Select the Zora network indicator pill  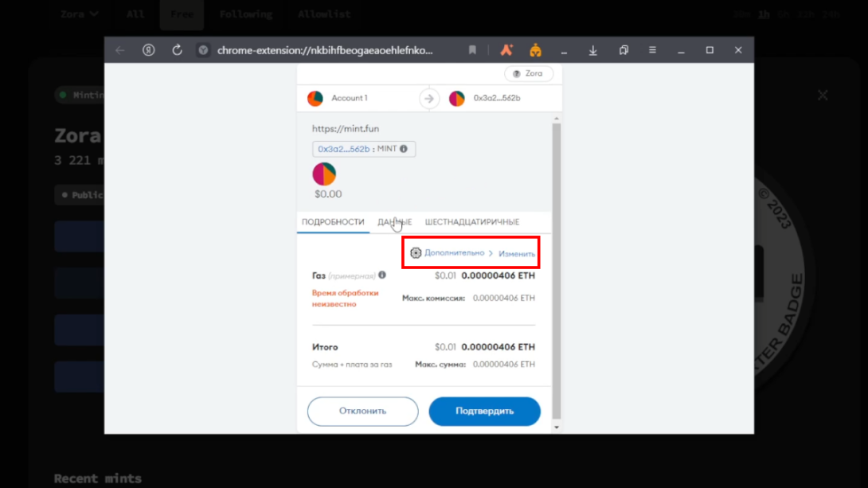(x=529, y=73)
